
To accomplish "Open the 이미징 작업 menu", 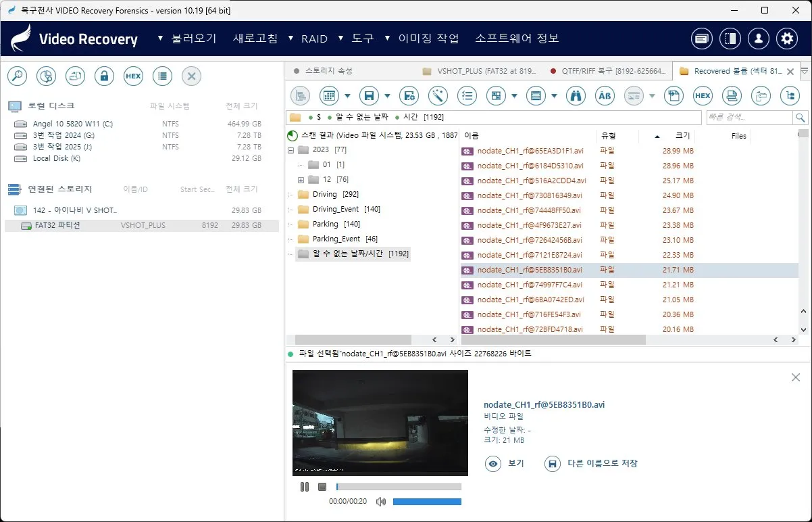I will point(428,39).
